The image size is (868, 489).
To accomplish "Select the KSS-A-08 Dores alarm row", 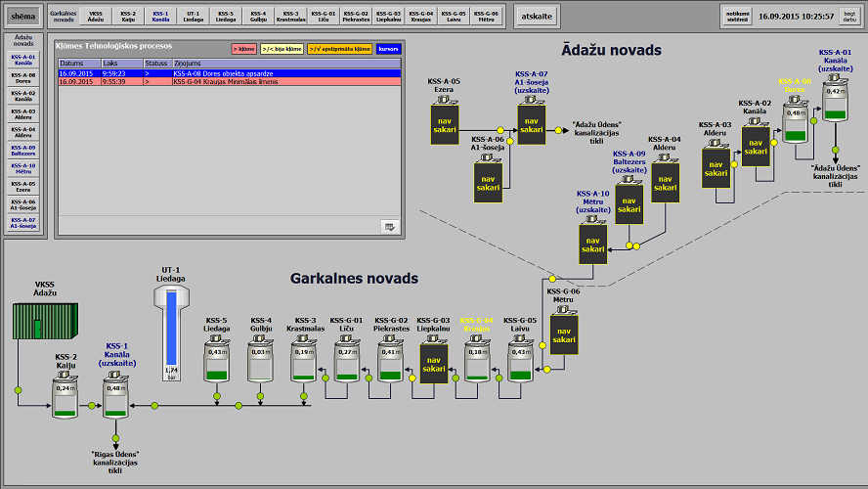I will coord(228,73).
